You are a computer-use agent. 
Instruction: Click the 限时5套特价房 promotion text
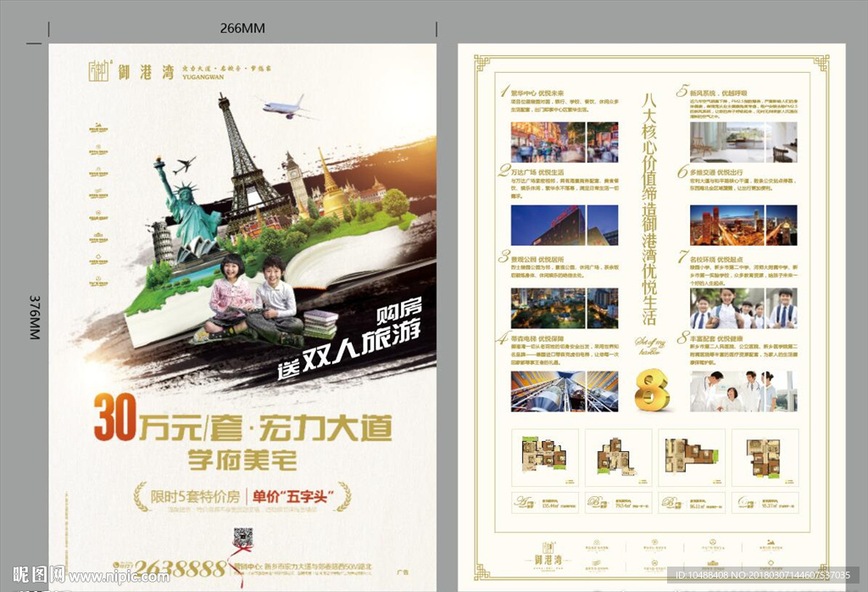point(195,496)
